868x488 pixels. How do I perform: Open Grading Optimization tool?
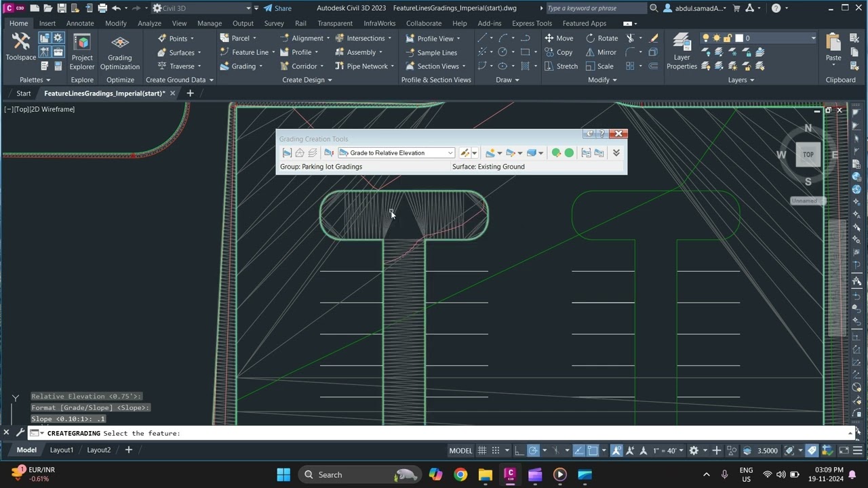coord(120,52)
